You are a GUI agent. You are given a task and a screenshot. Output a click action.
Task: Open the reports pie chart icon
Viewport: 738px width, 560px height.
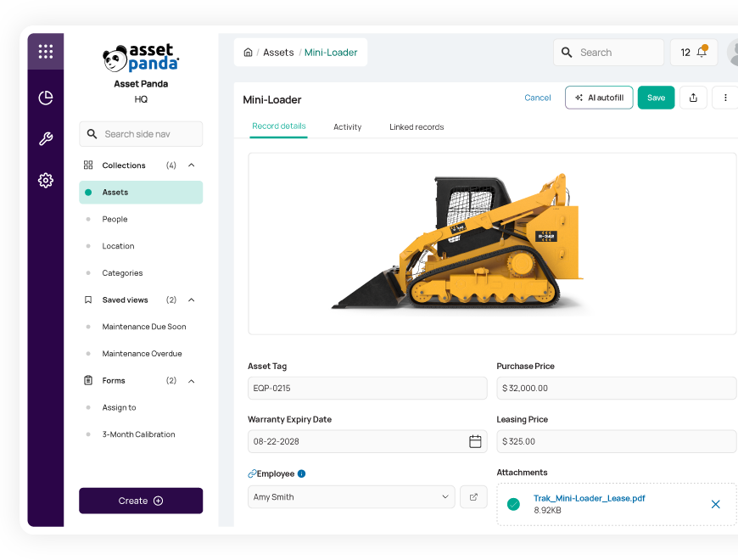pos(46,98)
